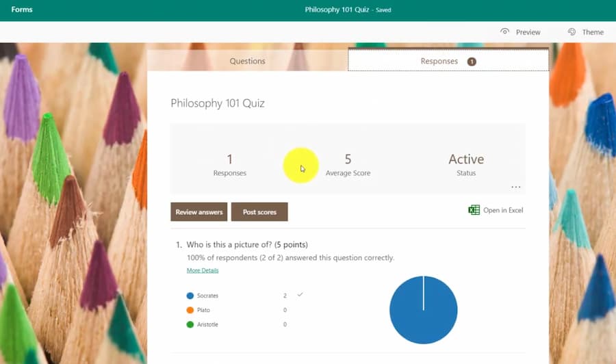Click the Open in Excel link text
The height and width of the screenshot is (364, 616).
pyautogui.click(x=503, y=210)
